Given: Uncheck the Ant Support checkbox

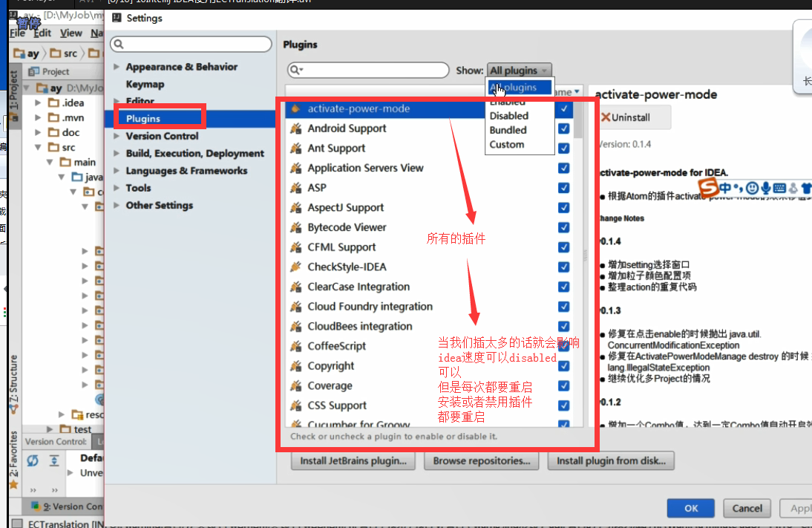Looking at the screenshot, I should 564,149.
